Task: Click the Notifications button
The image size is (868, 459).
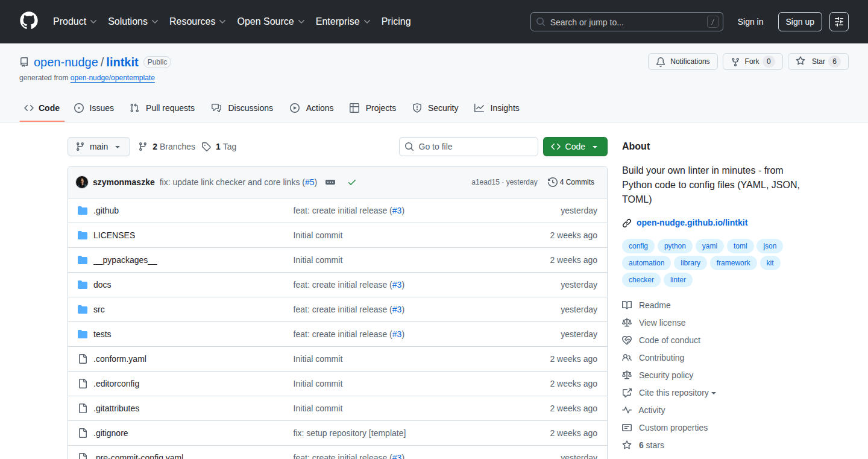Action: pos(683,62)
